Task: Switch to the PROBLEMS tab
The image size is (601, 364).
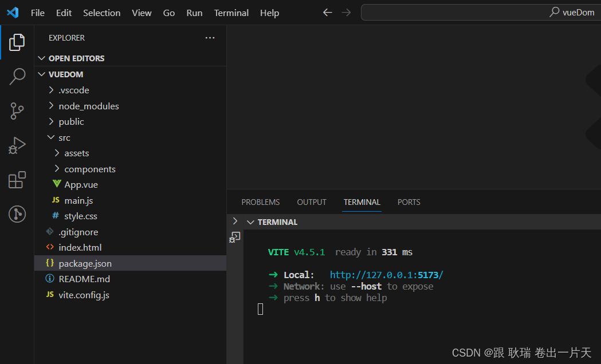Action: pos(260,201)
